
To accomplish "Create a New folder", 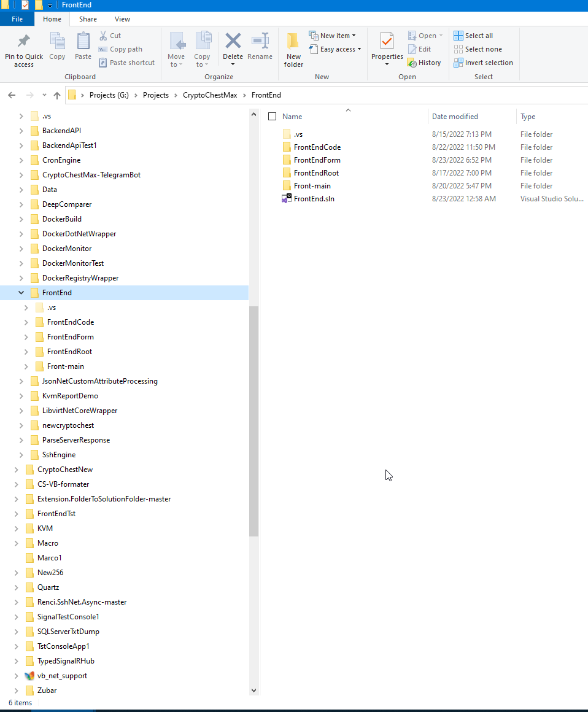I will point(293,50).
